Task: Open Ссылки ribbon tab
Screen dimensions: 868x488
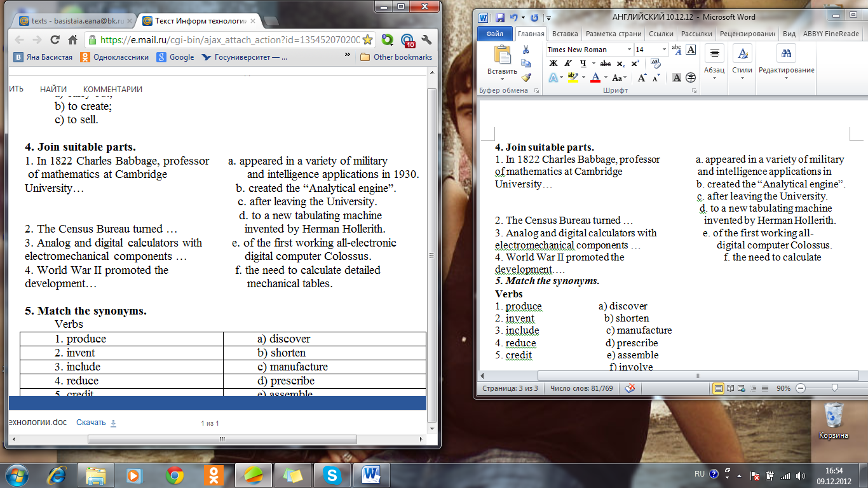Action: 661,34
